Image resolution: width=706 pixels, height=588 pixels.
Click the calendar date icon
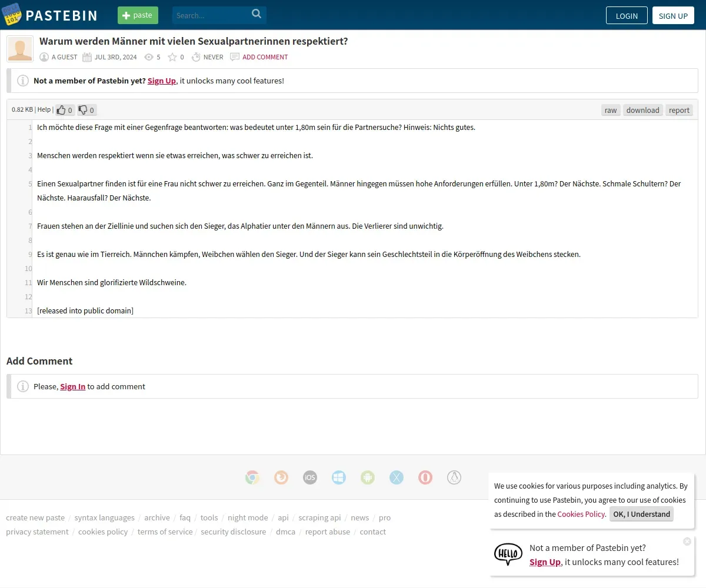tap(87, 57)
